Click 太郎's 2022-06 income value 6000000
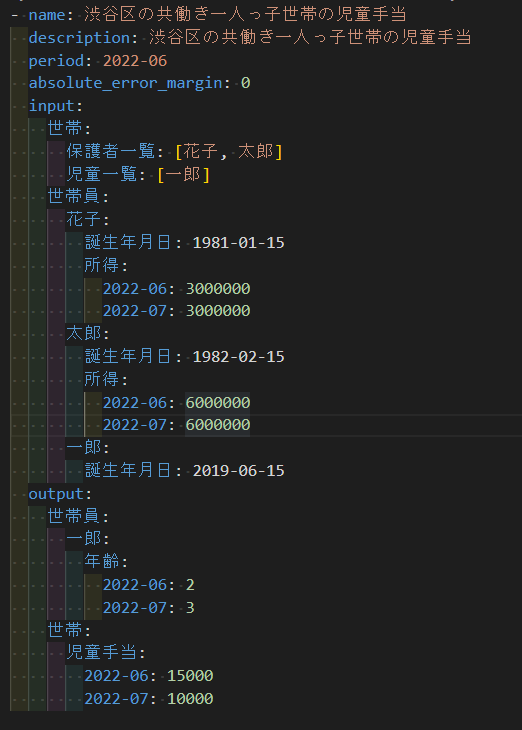The width and height of the screenshot is (522, 730). point(218,403)
